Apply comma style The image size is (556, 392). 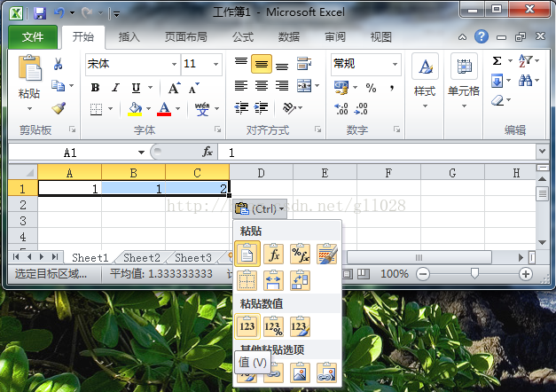pyautogui.click(x=391, y=88)
